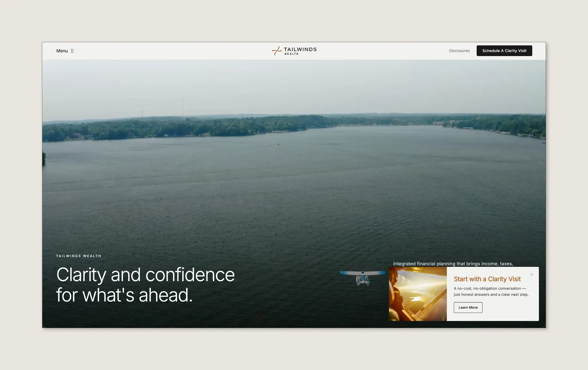Close the Clarity Visit popup
Viewport: 588px width, 370px height.
pos(531,274)
